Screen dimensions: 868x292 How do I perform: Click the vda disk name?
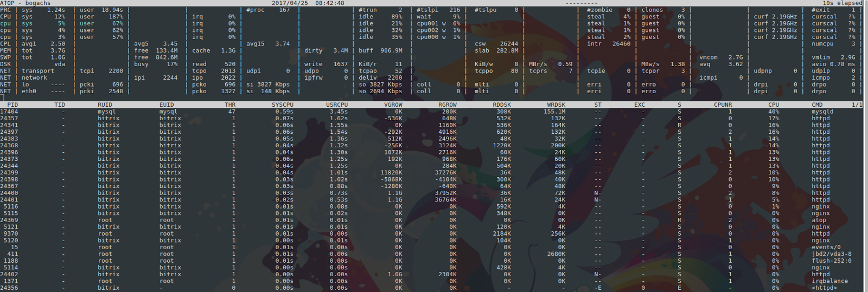pos(60,64)
